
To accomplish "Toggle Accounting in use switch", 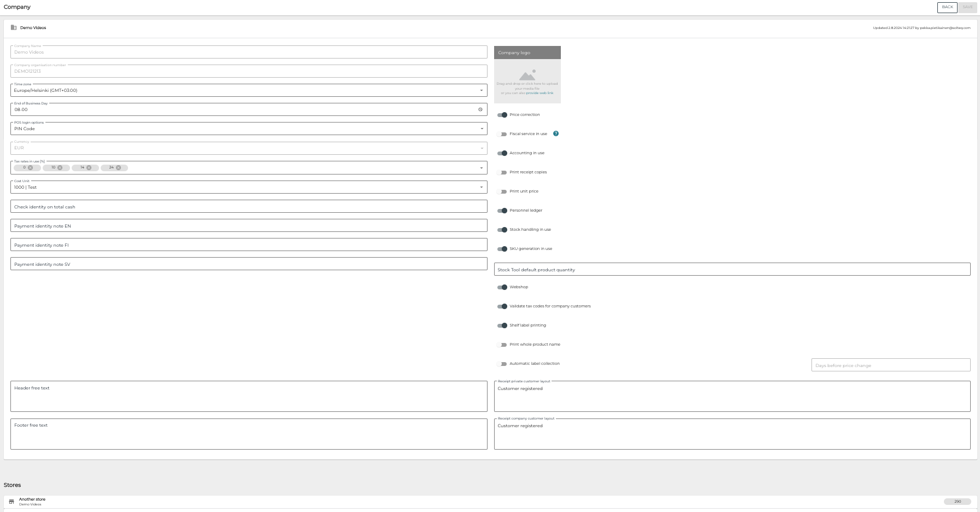I will pyautogui.click(x=502, y=153).
